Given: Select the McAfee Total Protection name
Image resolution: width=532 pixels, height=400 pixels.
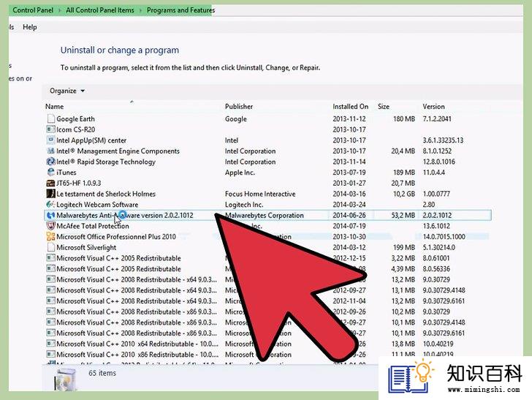Looking at the screenshot, I should 93,226.
